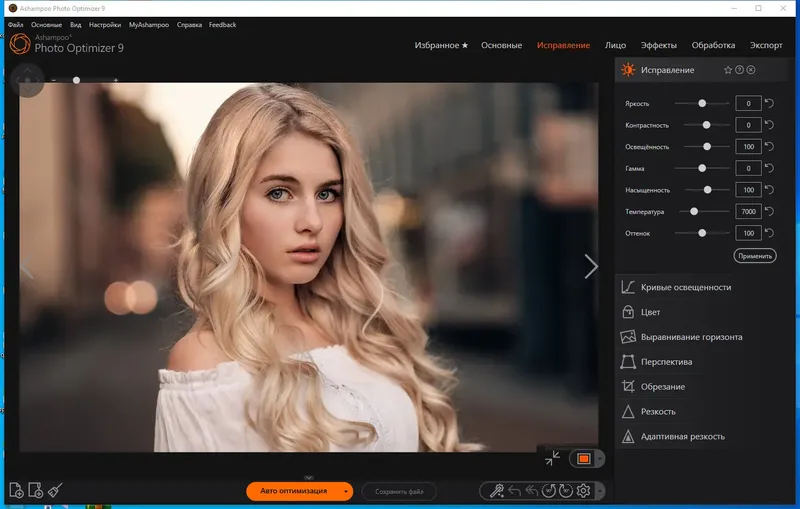The image size is (800, 509).
Task: Toggle fullscreen with the shrink arrows icon
Action: click(553, 459)
